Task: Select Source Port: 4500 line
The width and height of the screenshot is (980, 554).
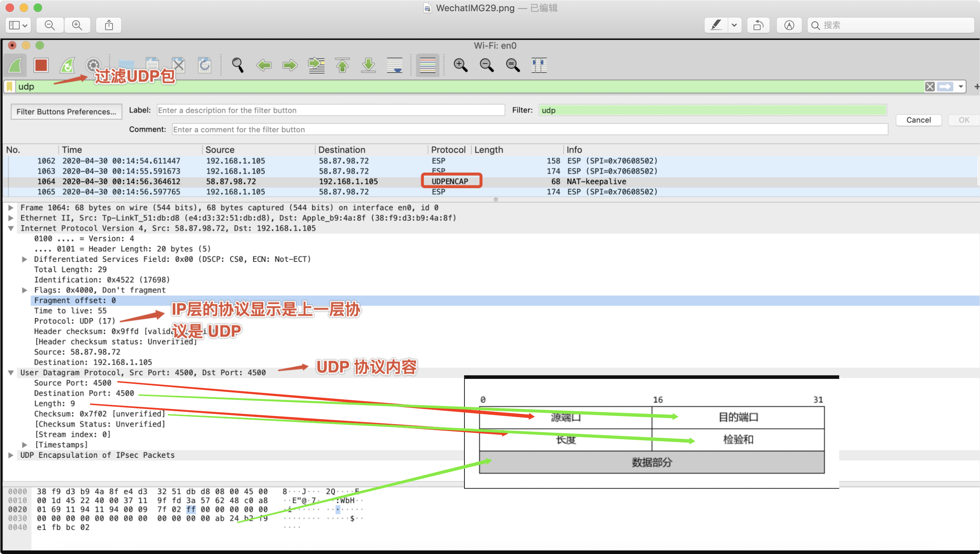Action: click(x=73, y=383)
